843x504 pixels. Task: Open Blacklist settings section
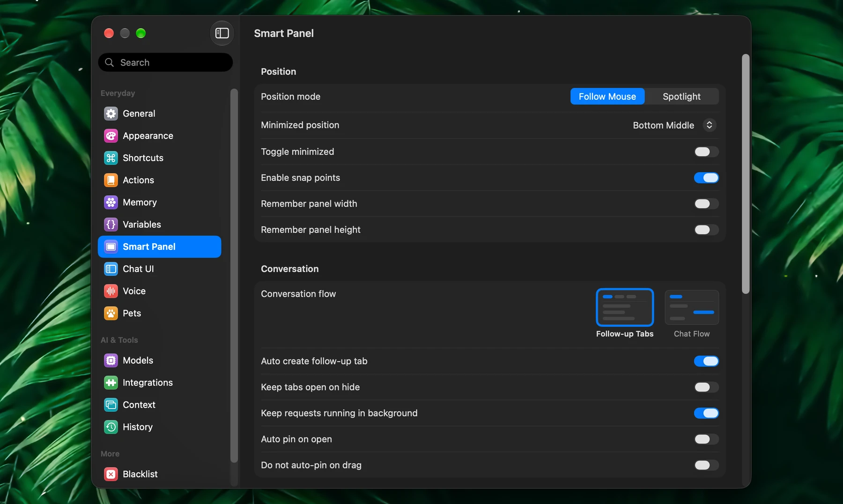tap(159, 474)
